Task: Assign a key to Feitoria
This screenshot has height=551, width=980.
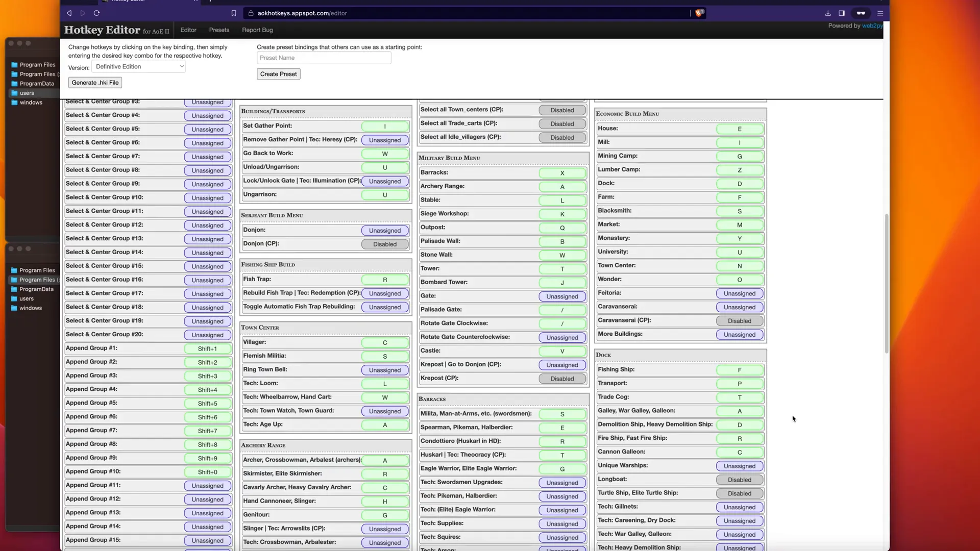Action: click(740, 294)
